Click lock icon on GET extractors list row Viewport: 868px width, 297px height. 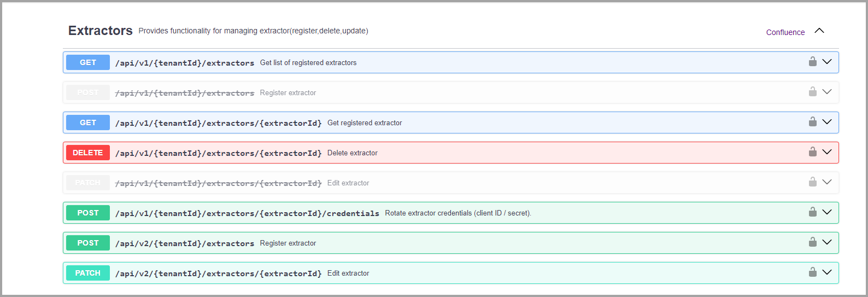click(812, 62)
